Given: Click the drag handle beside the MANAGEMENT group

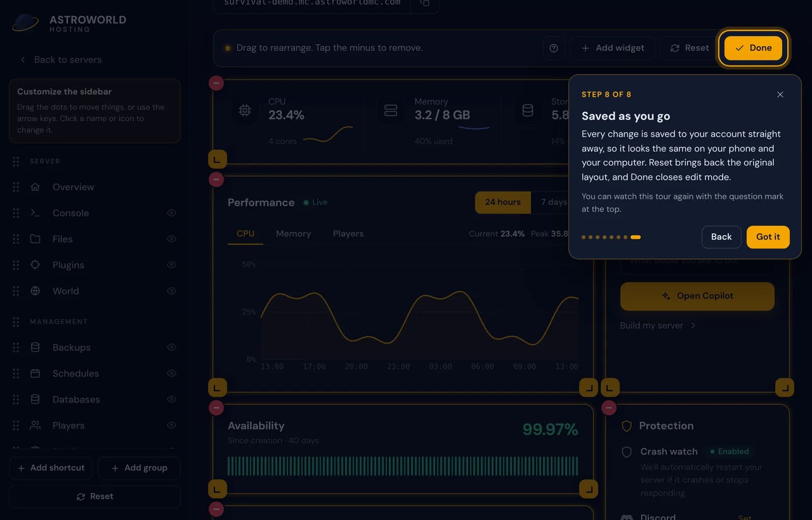Looking at the screenshot, I should click(16, 322).
